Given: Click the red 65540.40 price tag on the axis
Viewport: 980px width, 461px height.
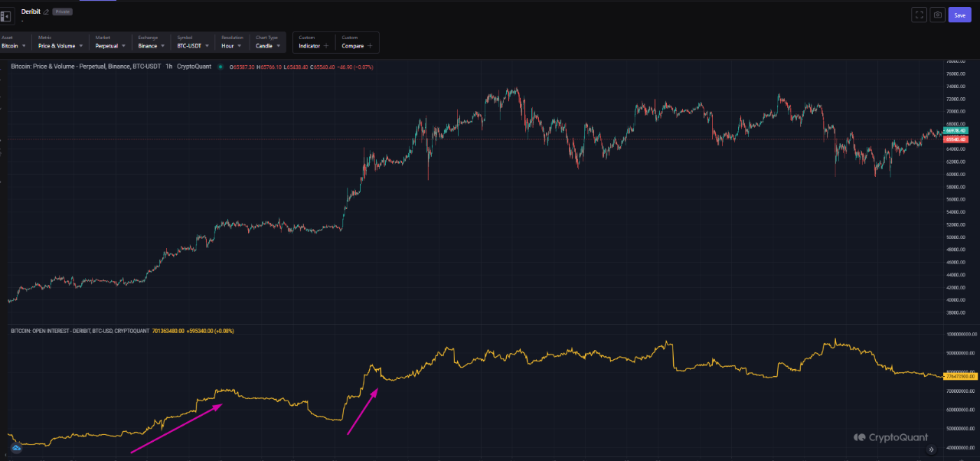Looking at the screenshot, I should pyautogui.click(x=955, y=141).
